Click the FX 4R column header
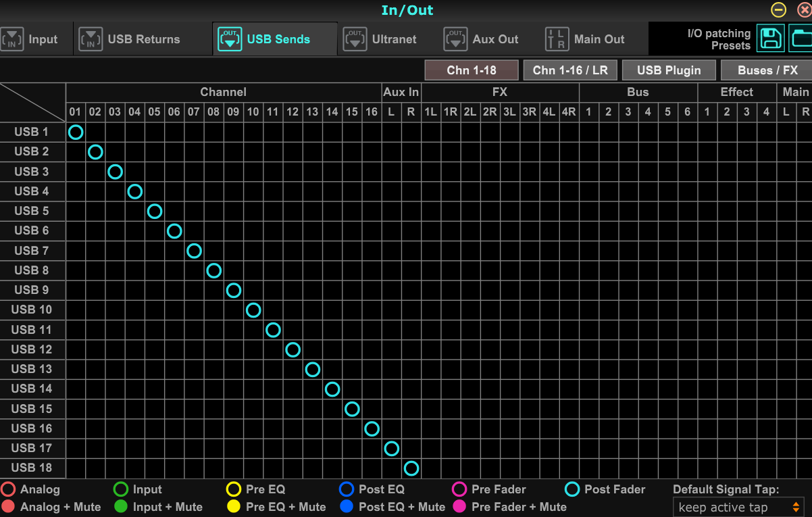This screenshot has width=812, height=517. coord(569,112)
